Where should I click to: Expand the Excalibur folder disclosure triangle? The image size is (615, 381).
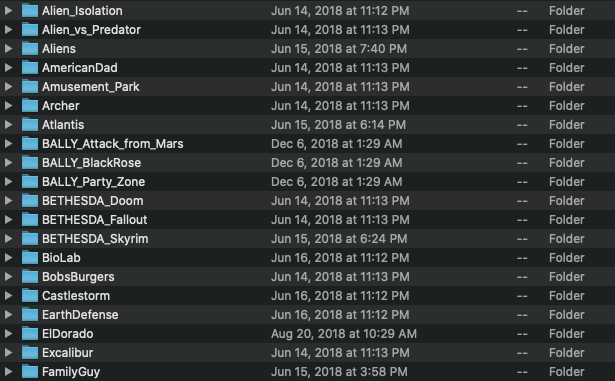pos(8,353)
